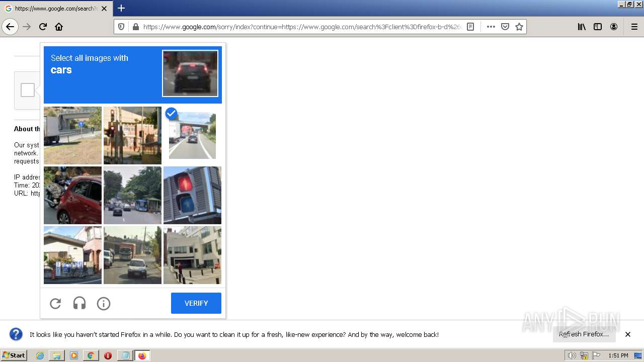The image size is (644, 362).
Task: Click the forward navigation arrow
Action: click(x=27, y=27)
